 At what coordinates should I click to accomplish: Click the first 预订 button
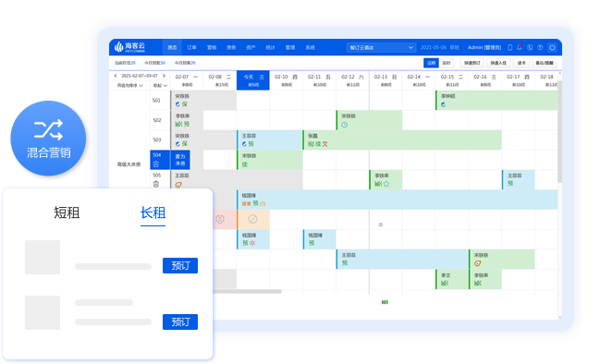click(x=180, y=265)
